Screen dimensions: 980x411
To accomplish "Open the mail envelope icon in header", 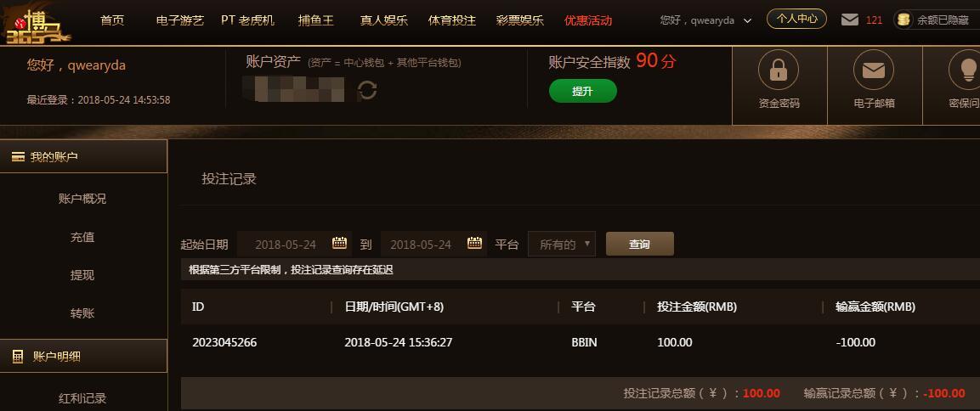I will click(849, 20).
